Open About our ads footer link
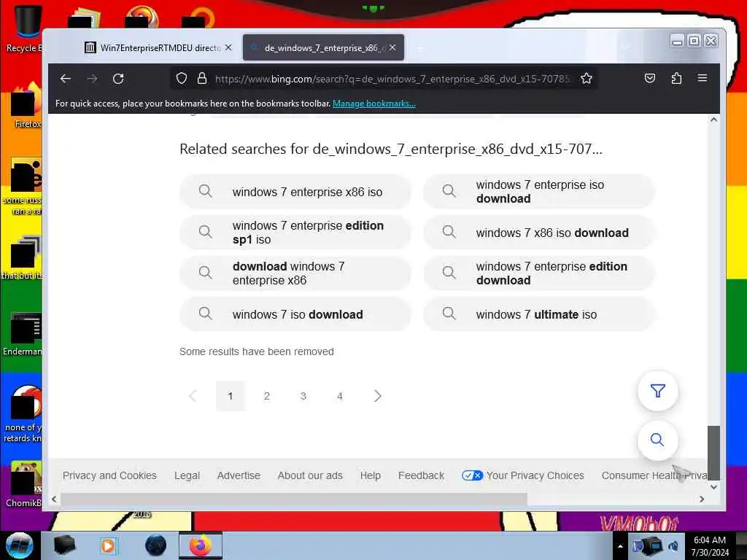 click(x=310, y=475)
